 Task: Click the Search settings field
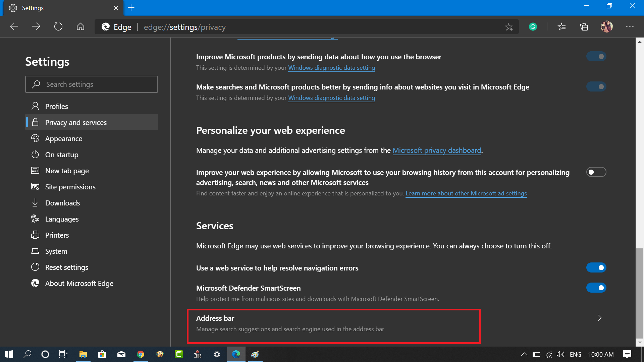(x=92, y=84)
